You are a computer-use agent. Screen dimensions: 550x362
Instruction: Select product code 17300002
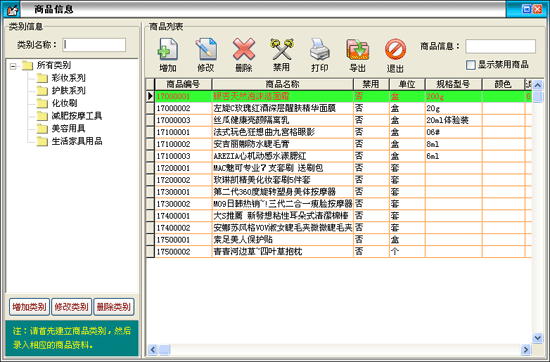tap(173, 204)
